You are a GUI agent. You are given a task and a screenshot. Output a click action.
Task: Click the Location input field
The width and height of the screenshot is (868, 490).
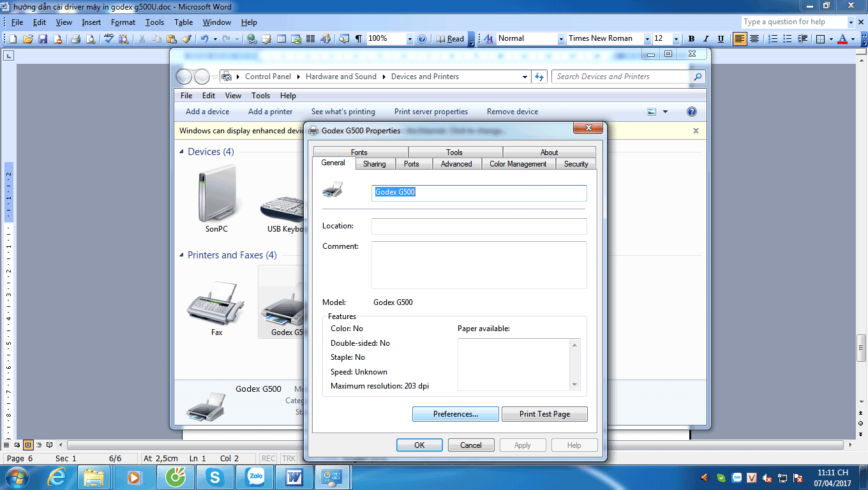pos(479,226)
